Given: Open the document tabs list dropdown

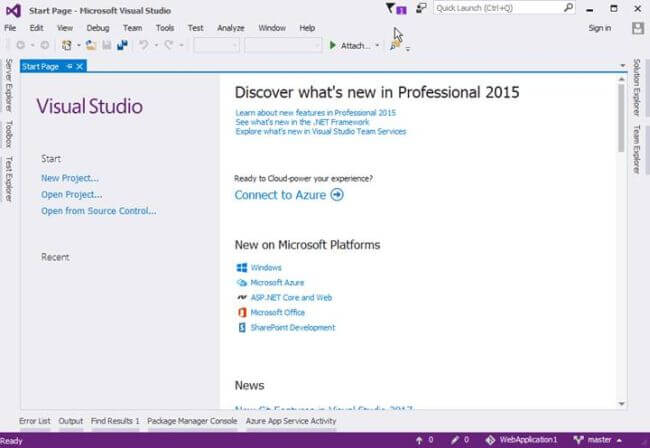Looking at the screenshot, I should point(623,65).
